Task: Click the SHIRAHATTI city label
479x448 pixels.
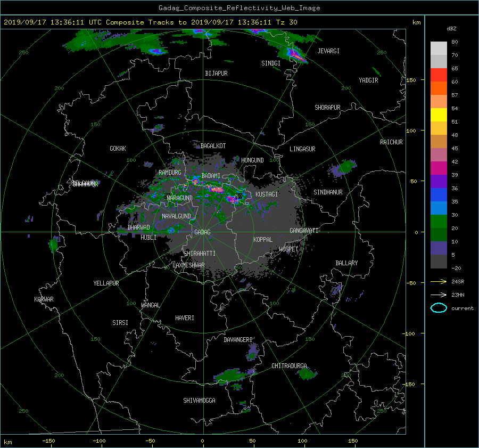Action: [x=200, y=254]
